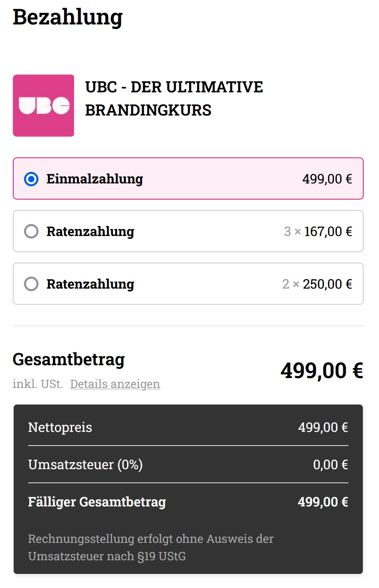The image size is (379, 588).
Task: Click the Gesamtbetrag heading
Action: [69, 359]
